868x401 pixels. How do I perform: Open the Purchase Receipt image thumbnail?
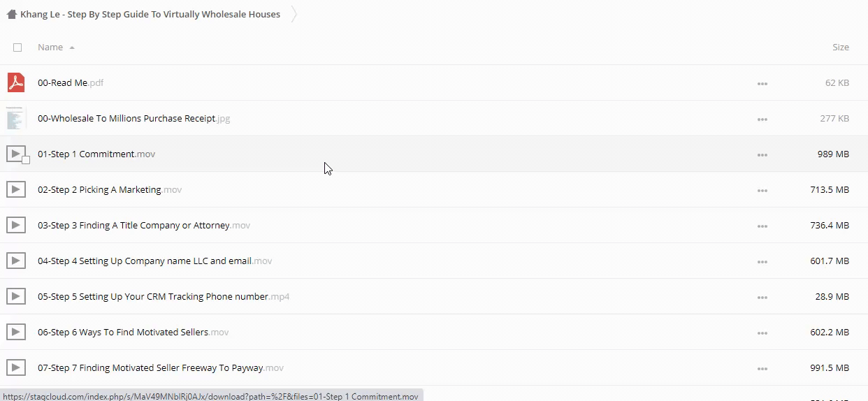[16, 118]
